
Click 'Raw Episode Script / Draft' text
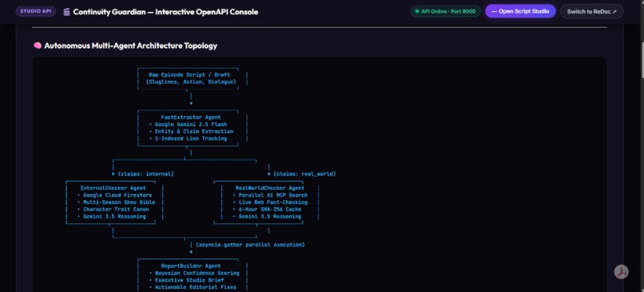[189, 75]
